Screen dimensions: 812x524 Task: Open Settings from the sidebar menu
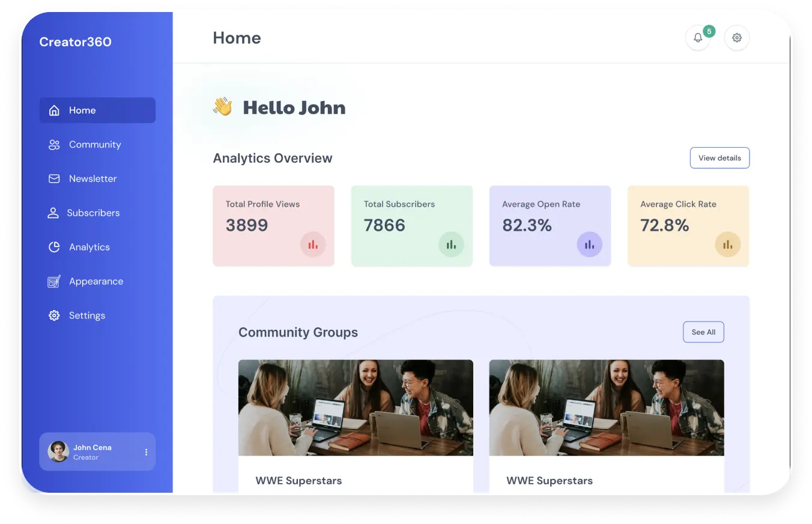click(86, 316)
